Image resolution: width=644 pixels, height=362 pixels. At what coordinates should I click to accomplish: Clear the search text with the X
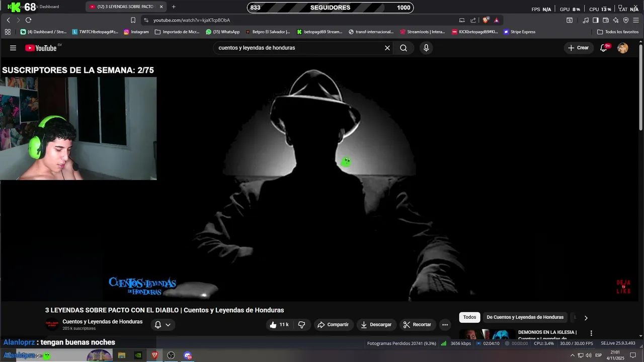[x=387, y=48]
